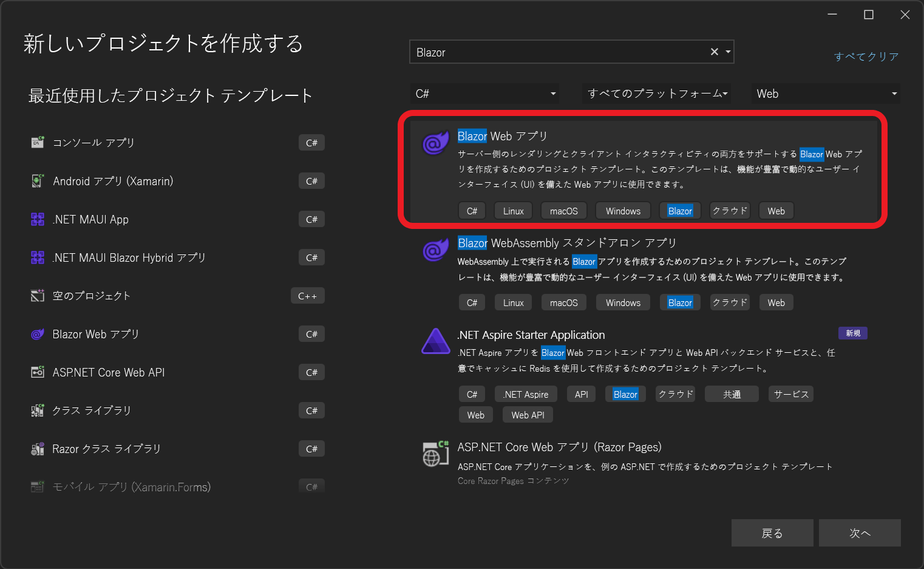Select the モバイル アプリ (Xamarin.Forms) template

[132, 487]
